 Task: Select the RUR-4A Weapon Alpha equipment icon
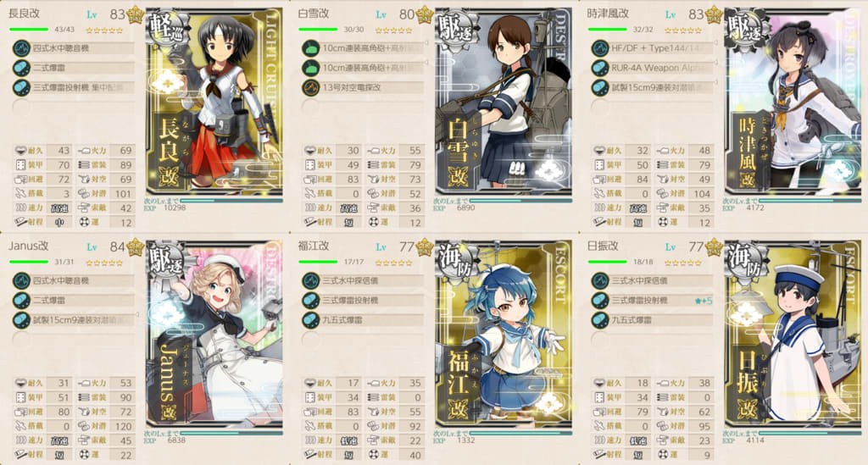pyautogui.click(x=600, y=69)
